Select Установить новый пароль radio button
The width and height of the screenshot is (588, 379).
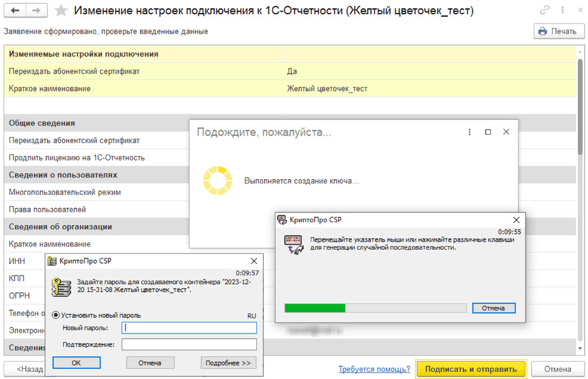point(55,315)
